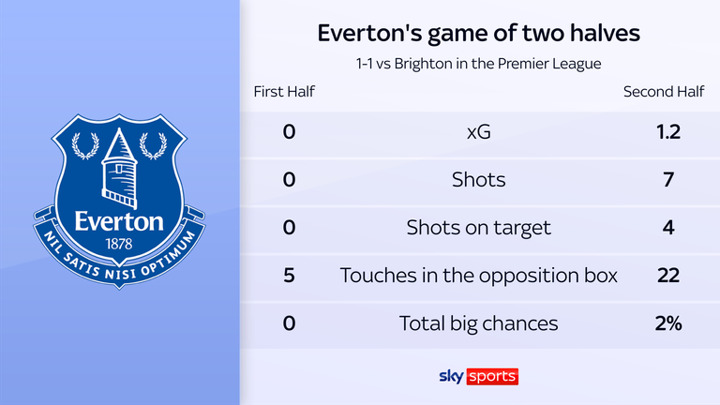Click the second half big chances 2% value
720x405 pixels.
[668, 323]
